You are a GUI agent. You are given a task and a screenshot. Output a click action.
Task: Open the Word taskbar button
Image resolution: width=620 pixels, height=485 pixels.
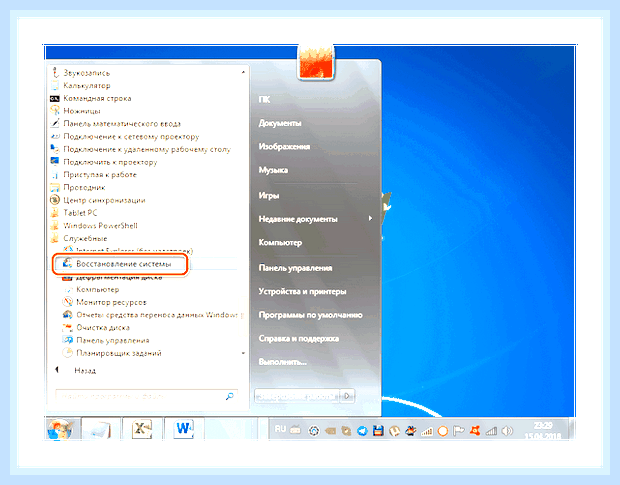point(183,428)
